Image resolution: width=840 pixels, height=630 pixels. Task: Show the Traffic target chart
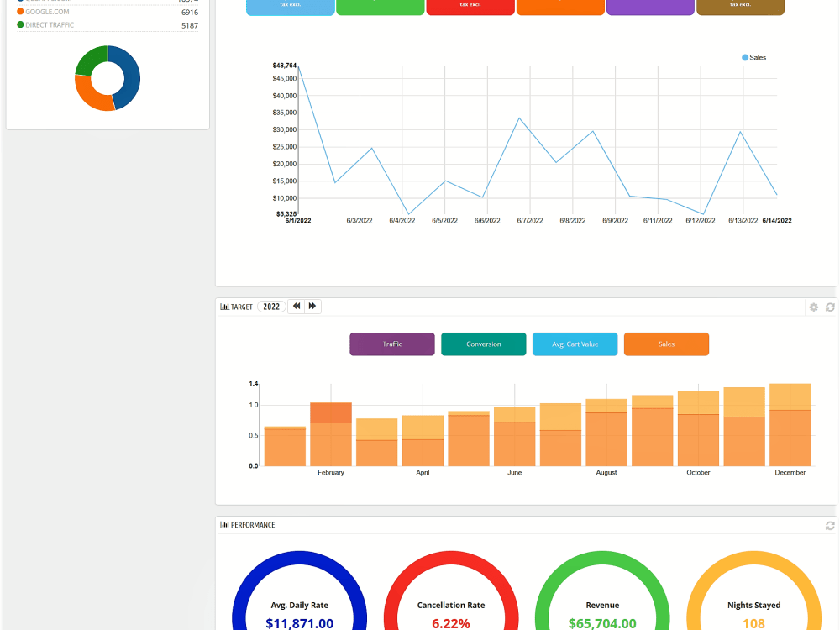[392, 344]
